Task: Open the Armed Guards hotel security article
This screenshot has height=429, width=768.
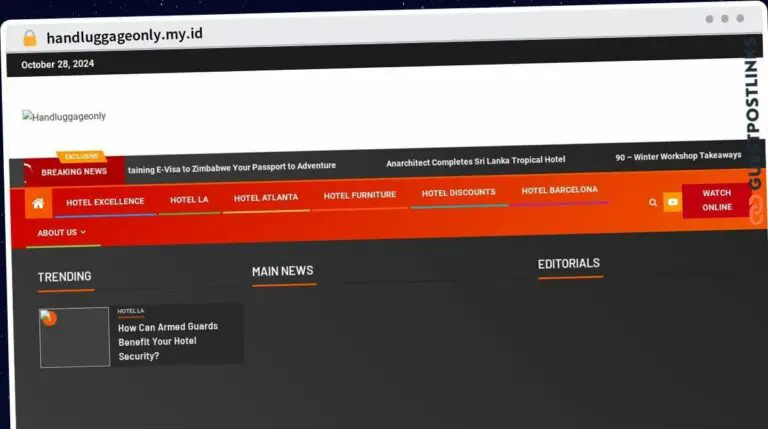Action: click(167, 341)
